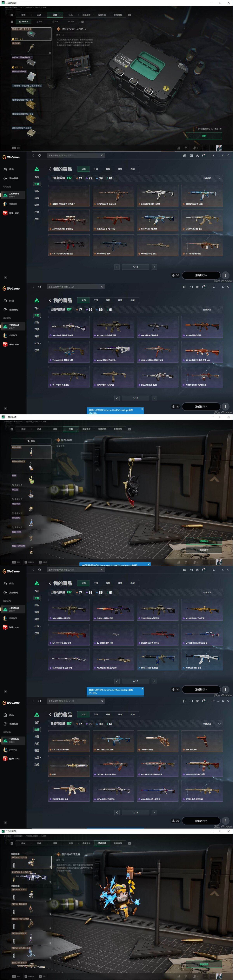This screenshot has height=980, width=233.
Task: Open the WeGame hamburger menu in the page 1/12 window
Action: point(214,155)
